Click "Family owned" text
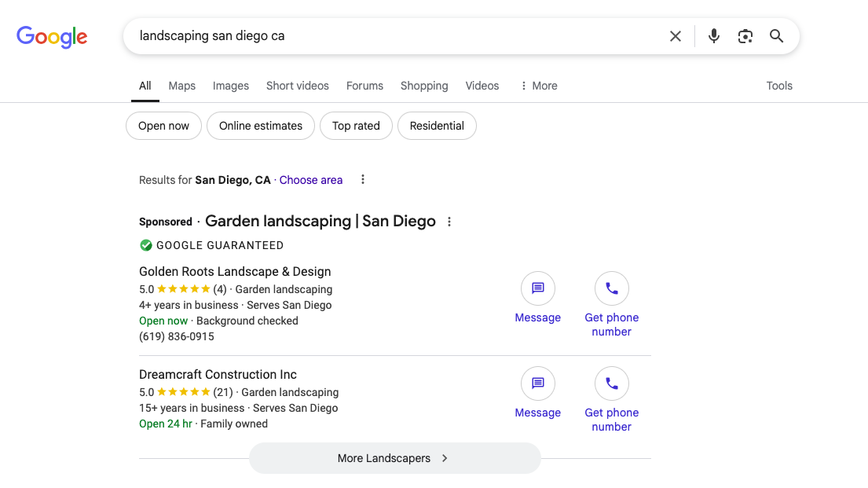The width and height of the screenshot is (868, 488). tap(234, 424)
